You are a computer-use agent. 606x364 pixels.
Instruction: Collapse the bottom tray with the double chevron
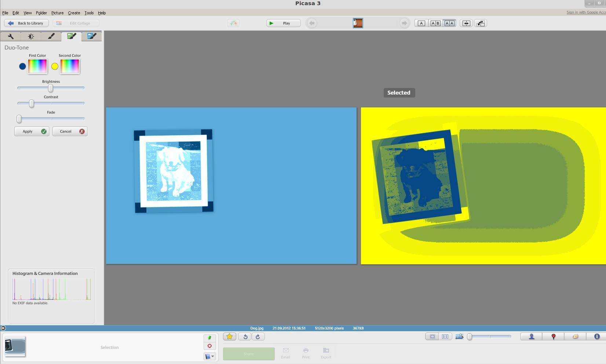pos(3,328)
